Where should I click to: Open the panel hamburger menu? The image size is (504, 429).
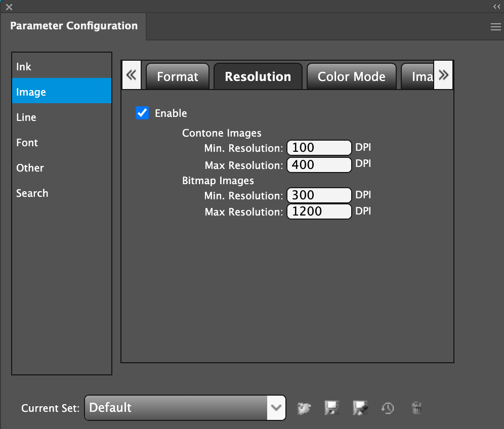pyautogui.click(x=495, y=27)
